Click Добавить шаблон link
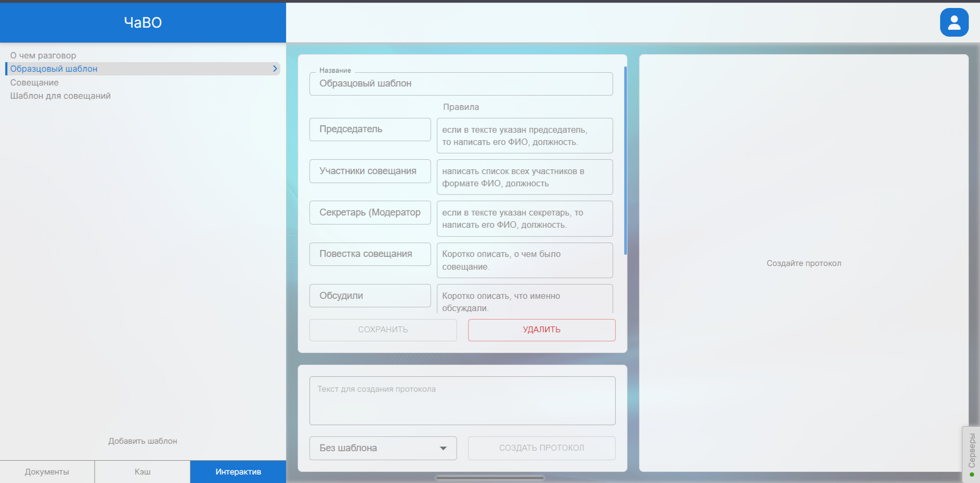 pos(142,441)
